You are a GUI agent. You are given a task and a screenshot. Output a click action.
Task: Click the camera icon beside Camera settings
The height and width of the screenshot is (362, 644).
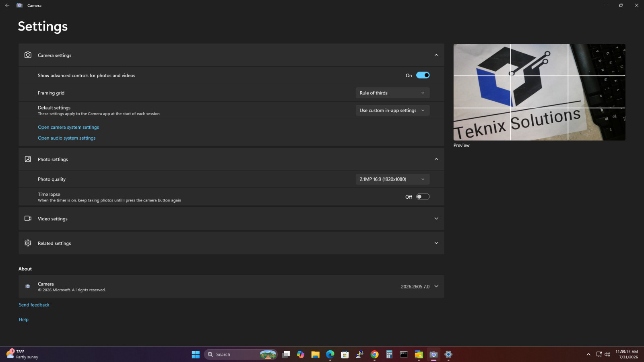click(x=28, y=55)
